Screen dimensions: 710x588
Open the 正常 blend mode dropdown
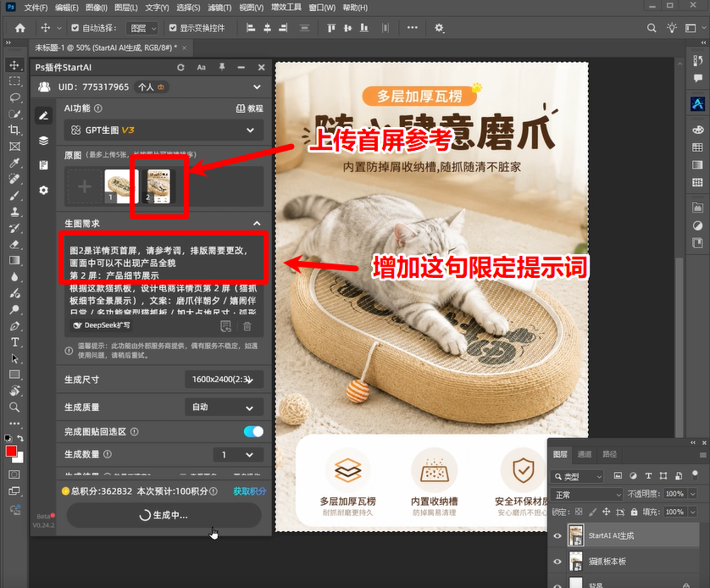(587, 494)
